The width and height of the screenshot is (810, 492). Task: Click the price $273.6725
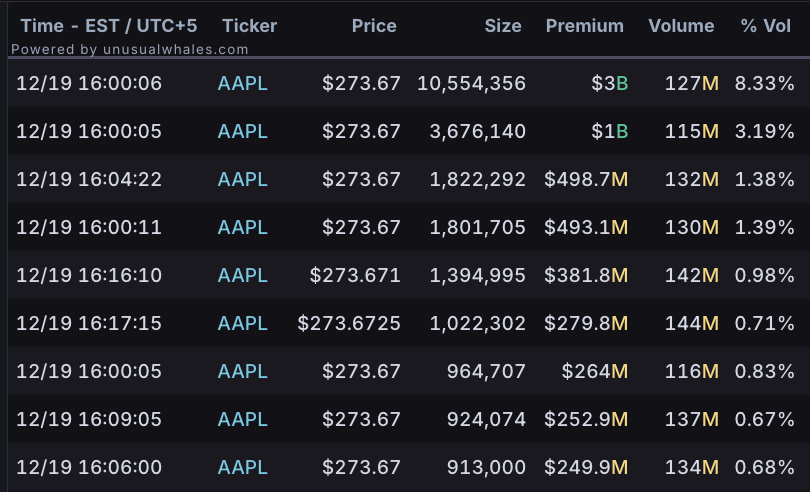(x=349, y=324)
